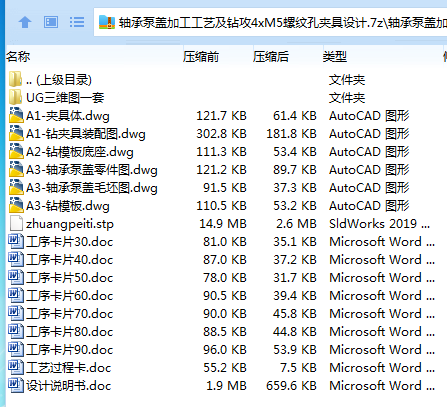The height and width of the screenshot is (407, 447).
Task: Click the Word icon of 工艺过程卡.doc
Action: (x=16, y=367)
